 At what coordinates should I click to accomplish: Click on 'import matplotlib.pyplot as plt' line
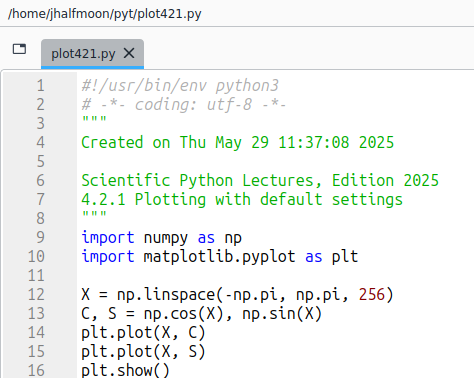(x=220, y=257)
